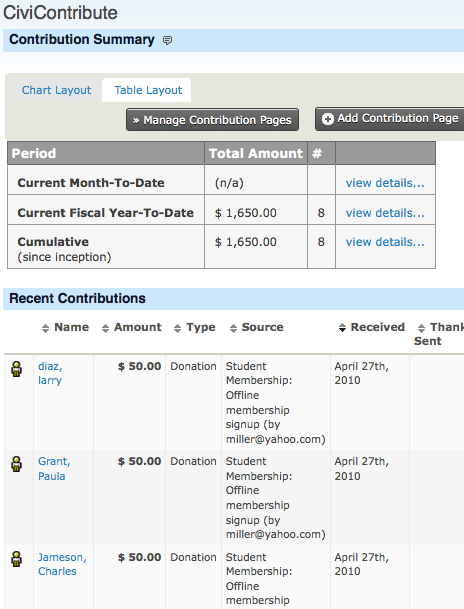This screenshot has width=464, height=609.
Task: Switch to Chart Layout tab
Action: click(56, 90)
